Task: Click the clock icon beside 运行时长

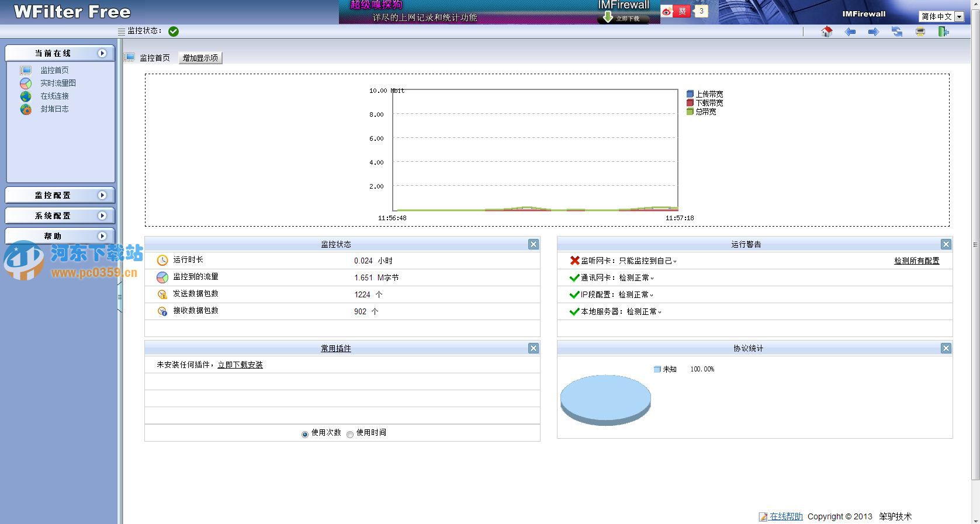Action: (162, 261)
